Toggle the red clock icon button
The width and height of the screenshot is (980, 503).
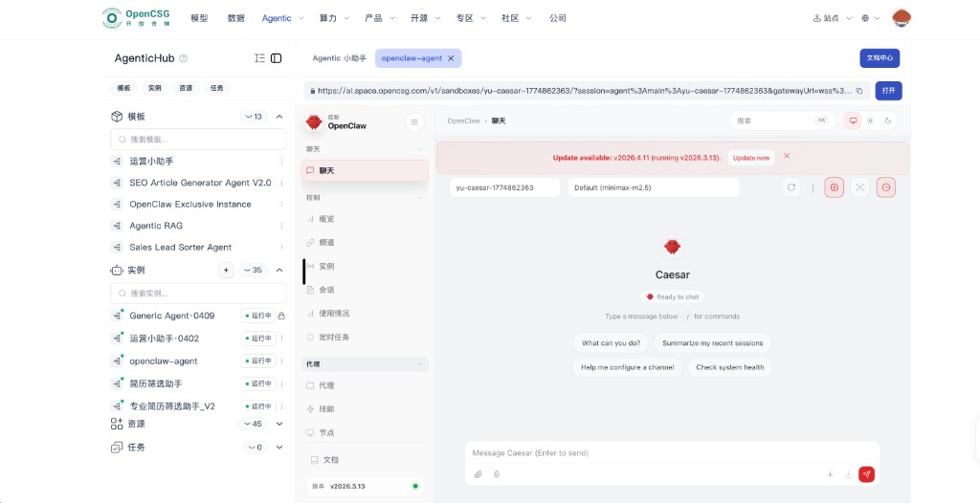click(x=885, y=187)
